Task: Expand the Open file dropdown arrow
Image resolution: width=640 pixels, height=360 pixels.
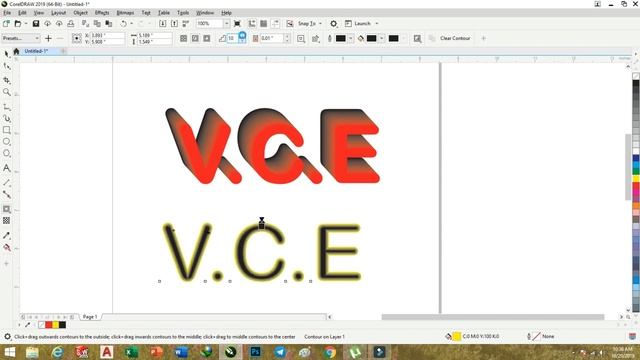Action: [x=26, y=24]
